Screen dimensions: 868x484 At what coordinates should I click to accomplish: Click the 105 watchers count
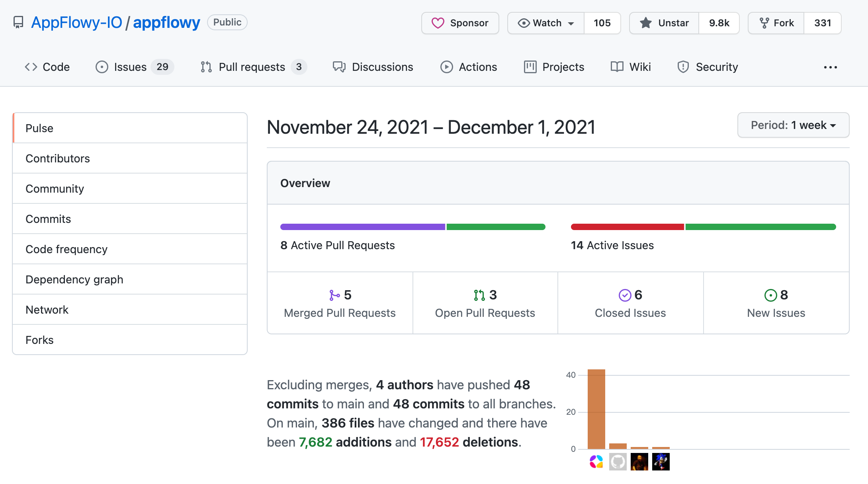[x=602, y=23]
